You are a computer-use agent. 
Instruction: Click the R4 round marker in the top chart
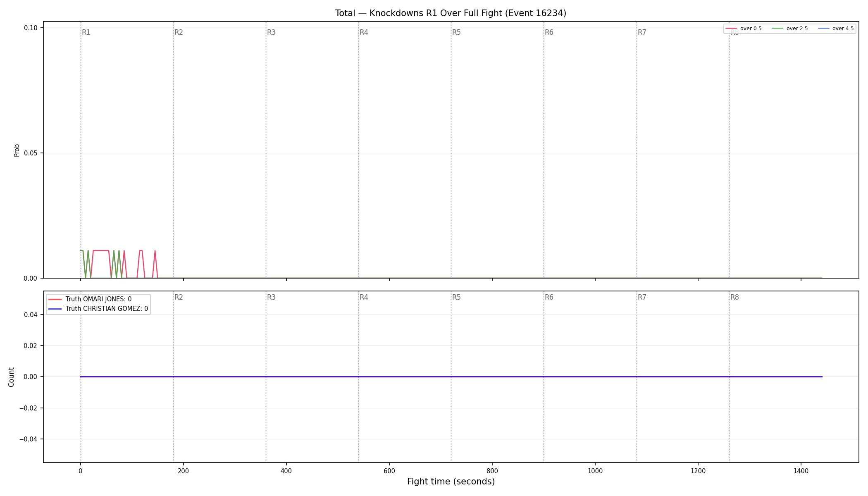tap(364, 33)
